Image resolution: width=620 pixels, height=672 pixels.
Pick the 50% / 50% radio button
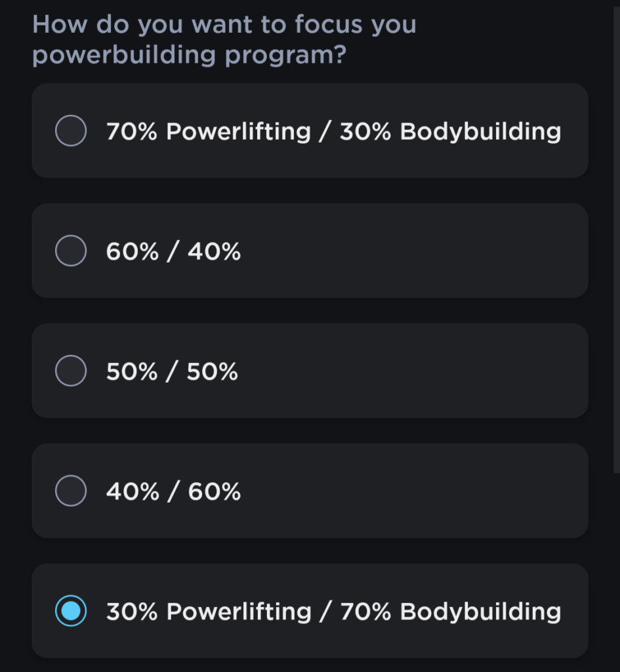[71, 371]
